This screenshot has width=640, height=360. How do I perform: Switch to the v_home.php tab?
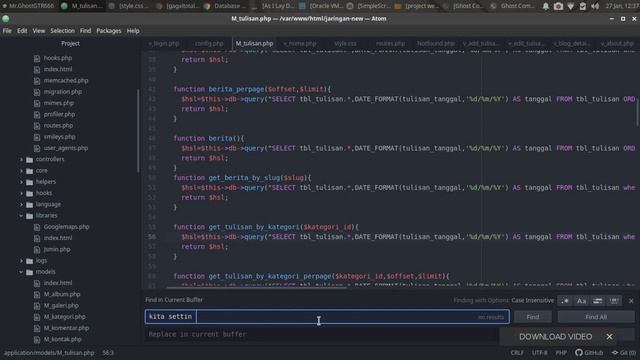coord(300,43)
